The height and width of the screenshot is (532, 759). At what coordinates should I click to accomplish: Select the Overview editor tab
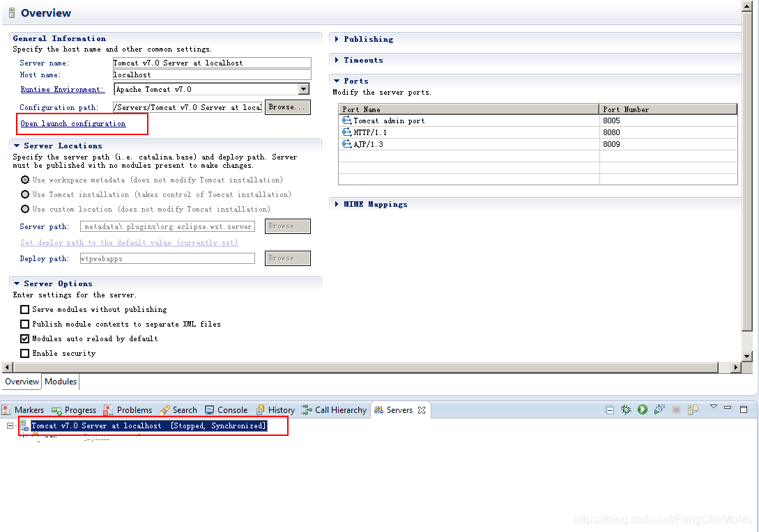22,382
